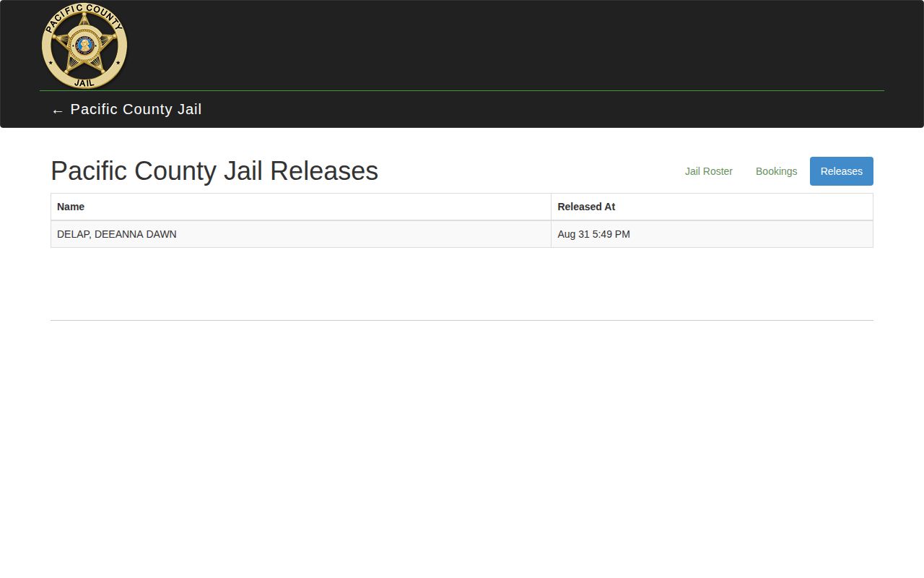Click the Pacific County Jail Releases heading
This screenshot has width=924, height=578.
(x=214, y=171)
